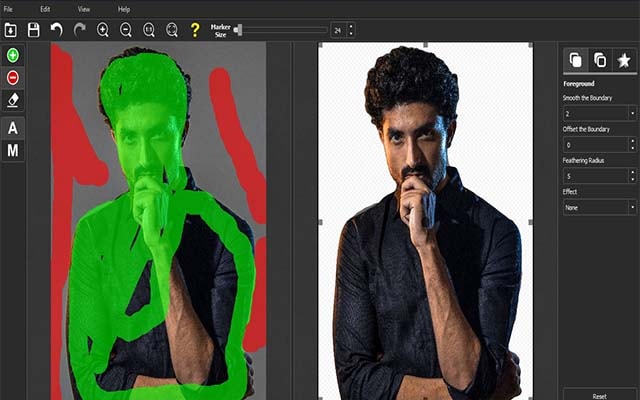Increase the Feathering Radius stepper value

[633, 173]
